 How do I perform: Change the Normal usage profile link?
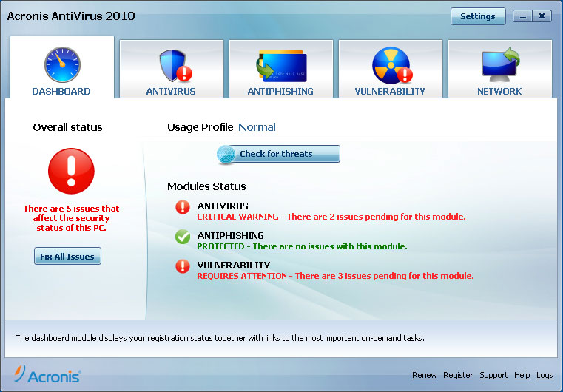(x=257, y=127)
